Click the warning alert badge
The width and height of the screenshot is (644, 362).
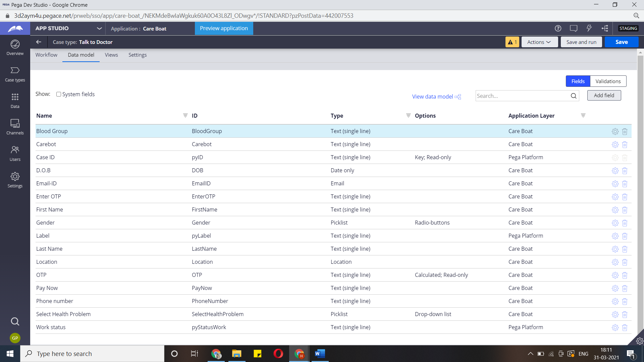pyautogui.click(x=512, y=42)
